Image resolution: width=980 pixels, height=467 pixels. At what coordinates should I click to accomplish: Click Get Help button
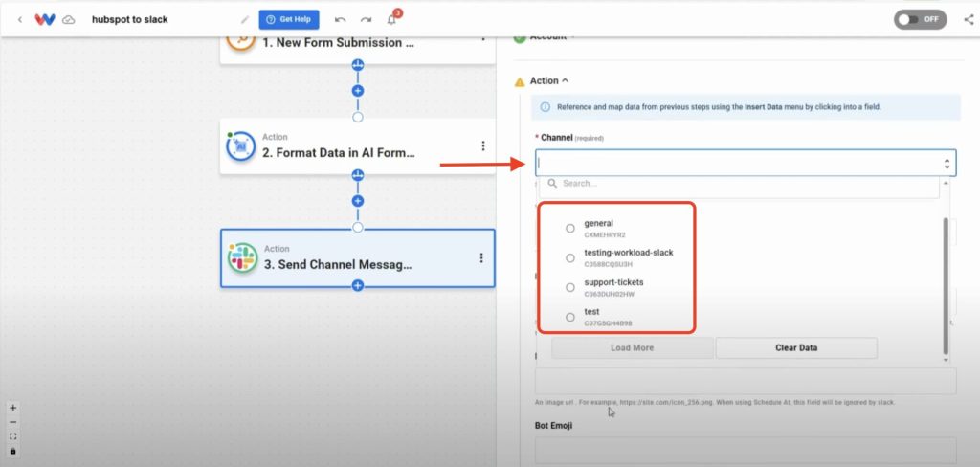pyautogui.click(x=289, y=19)
